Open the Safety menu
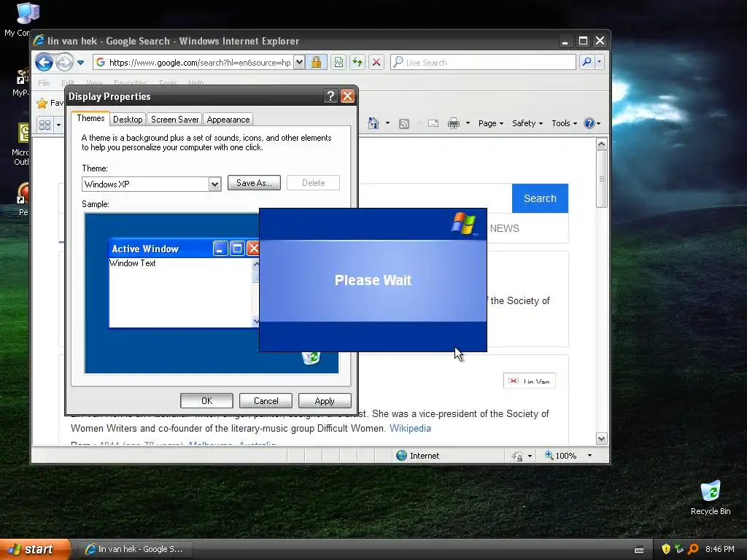This screenshot has width=747, height=560. tap(527, 123)
